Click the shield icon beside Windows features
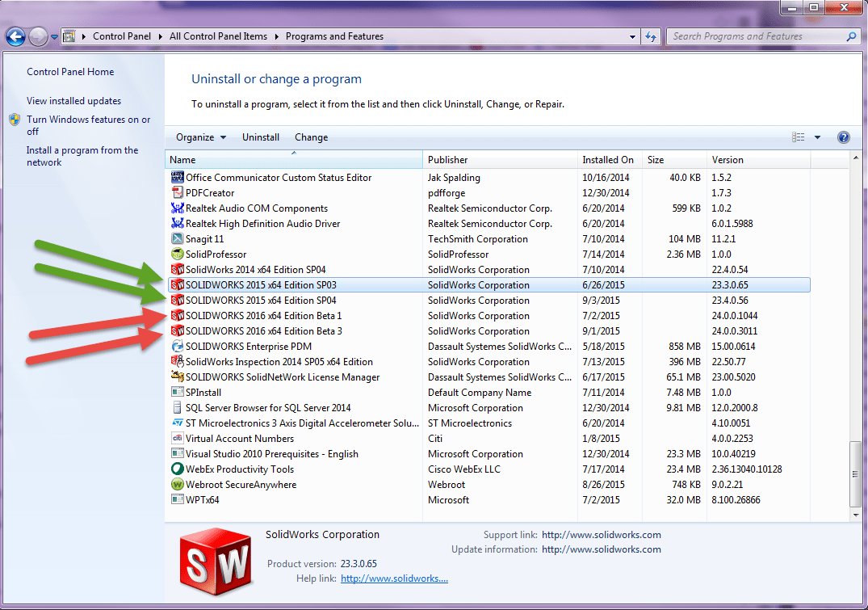Screen dimensions: 868x610 pos(15,120)
